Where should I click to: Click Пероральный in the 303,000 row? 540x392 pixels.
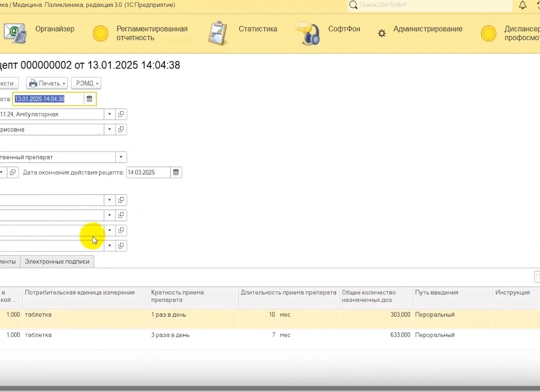tap(435, 315)
